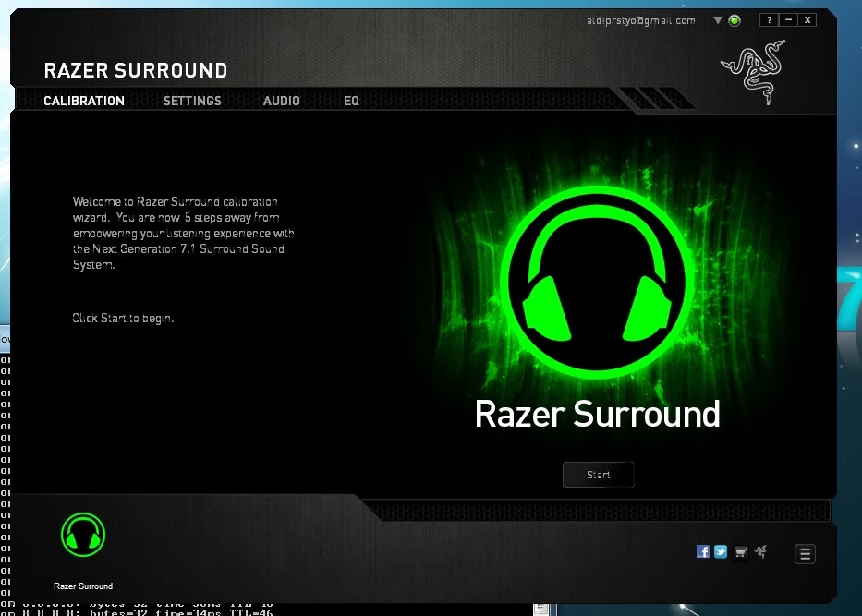
Task: Expand the account dropdown arrow
Action: pos(718,20)
